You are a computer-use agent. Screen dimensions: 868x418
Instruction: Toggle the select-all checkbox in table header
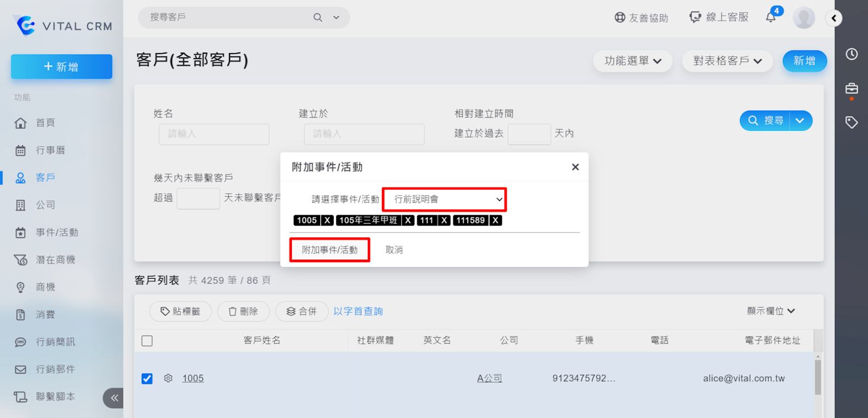coord(147,341)
